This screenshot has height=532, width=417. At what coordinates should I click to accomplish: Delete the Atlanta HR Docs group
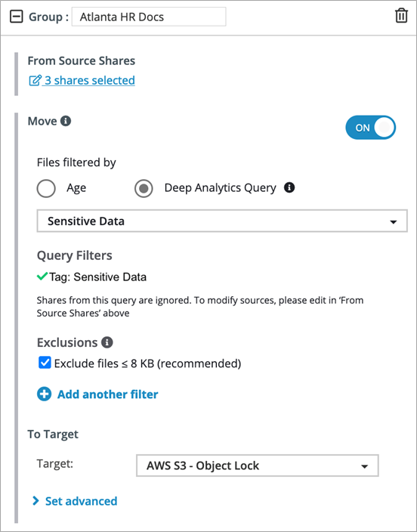(401, 16)
